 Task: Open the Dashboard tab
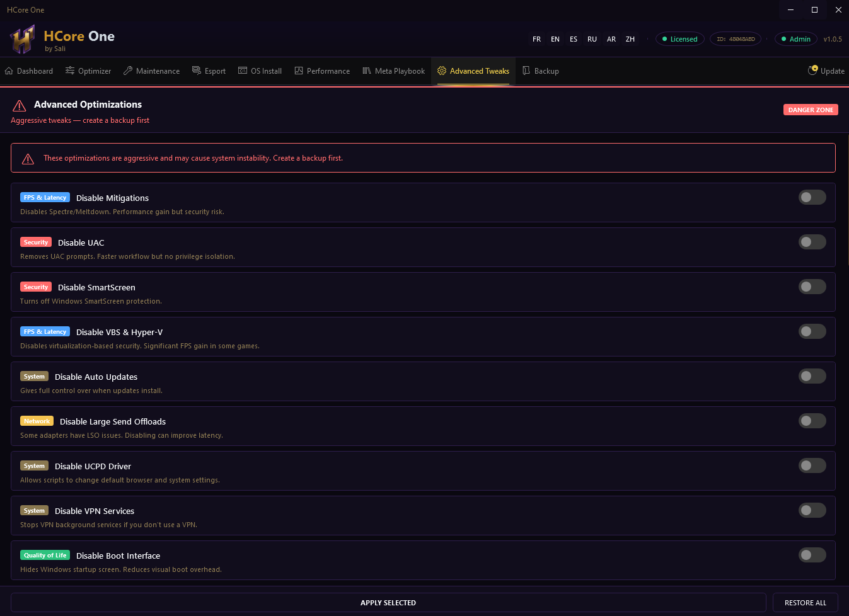(29, 71)
